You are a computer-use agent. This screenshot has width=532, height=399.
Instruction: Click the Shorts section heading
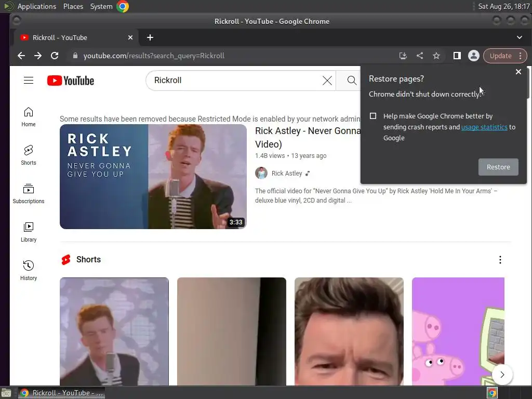click(x=88, y=260)
